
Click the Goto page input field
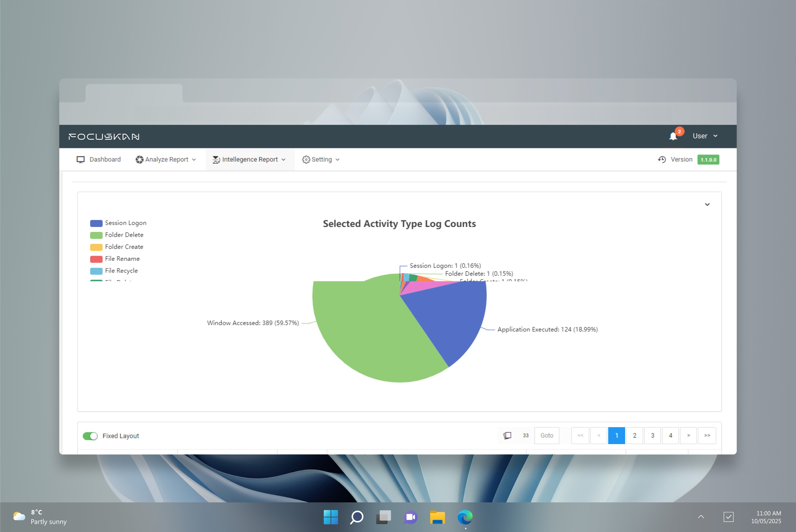(547, 435)
